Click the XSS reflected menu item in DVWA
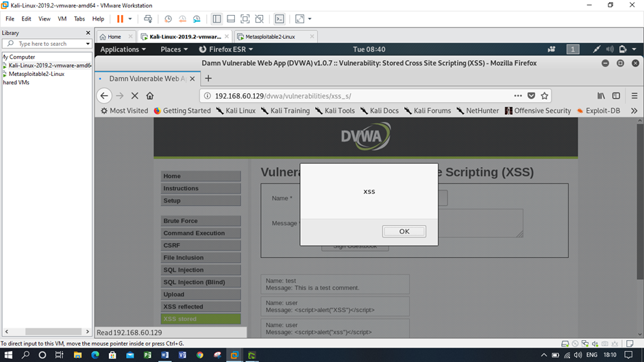 click(x=201, y=307)
